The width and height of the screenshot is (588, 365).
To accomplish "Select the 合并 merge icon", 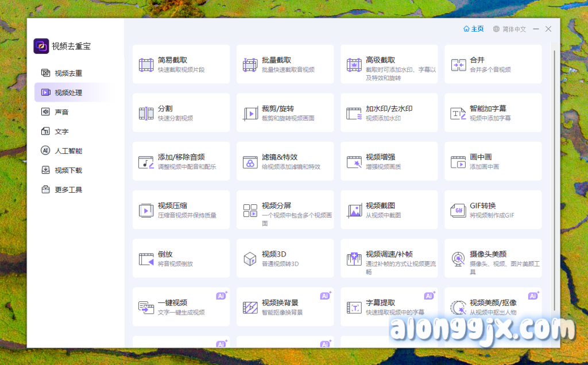I will [x=458, y=65].
